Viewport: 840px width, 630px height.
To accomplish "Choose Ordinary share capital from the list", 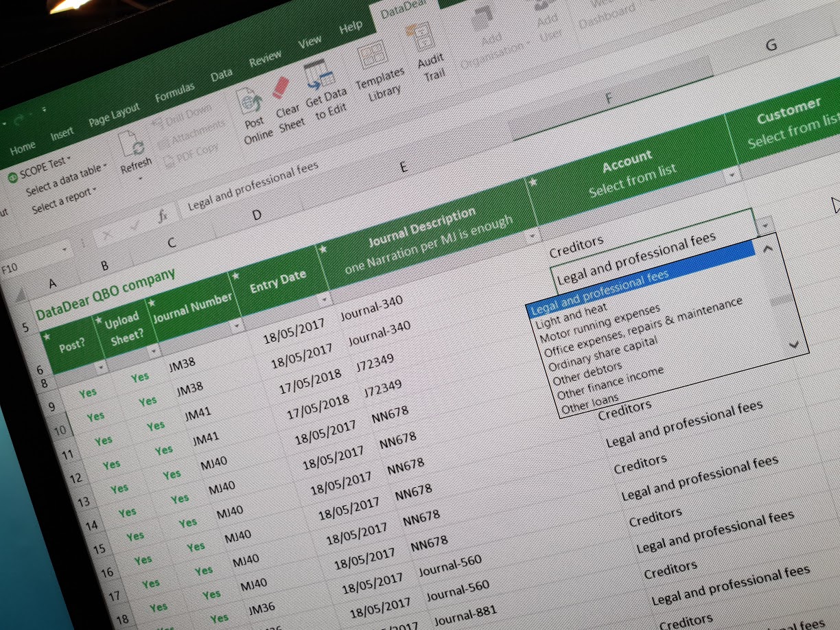I will click(603, 354).
